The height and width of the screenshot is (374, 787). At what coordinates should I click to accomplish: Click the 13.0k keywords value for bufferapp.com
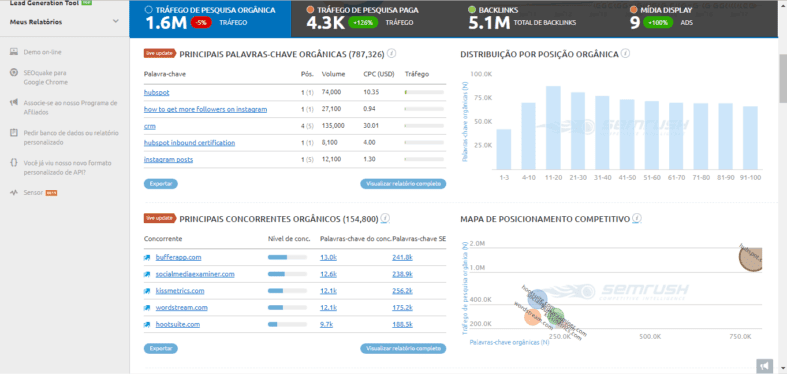click(328, 258)
